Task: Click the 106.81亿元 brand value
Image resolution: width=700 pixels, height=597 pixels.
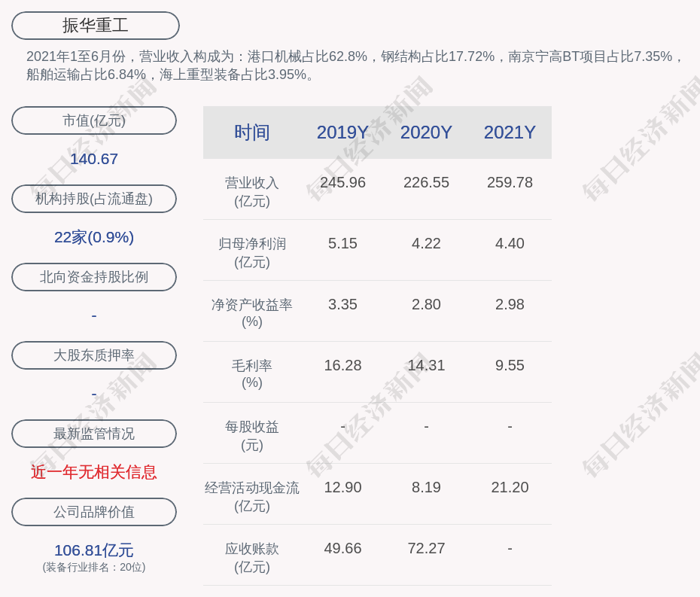Action: [x=94, y=550]
